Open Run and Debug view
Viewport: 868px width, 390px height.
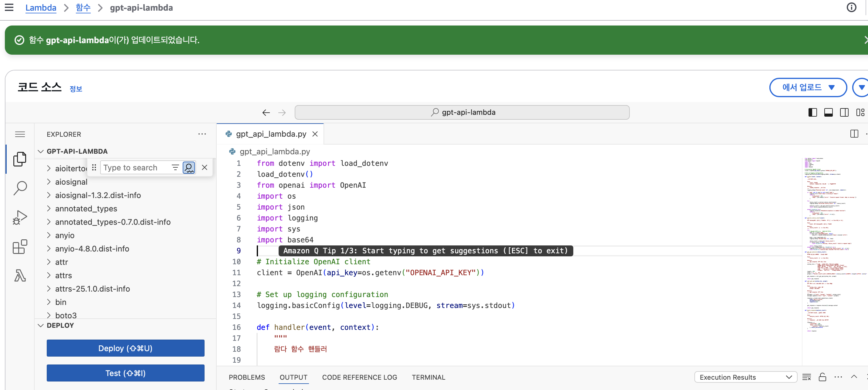tap(20, 217)
